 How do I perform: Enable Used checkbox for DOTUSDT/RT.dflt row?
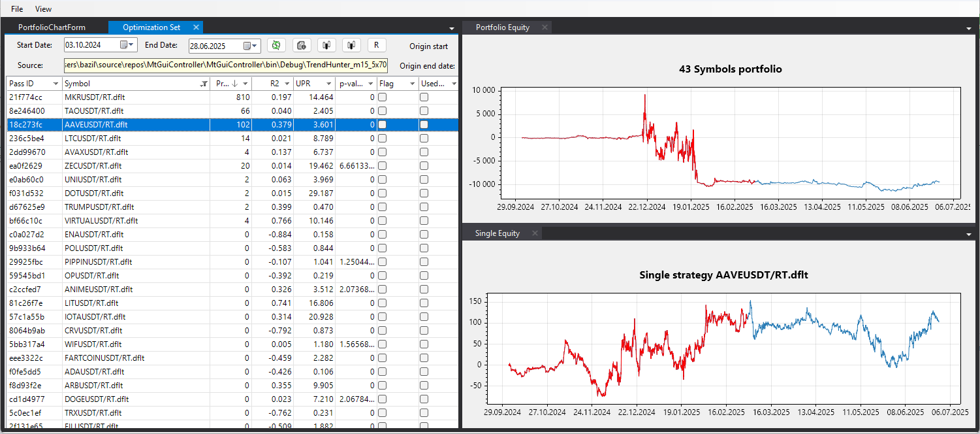[424, 193]
